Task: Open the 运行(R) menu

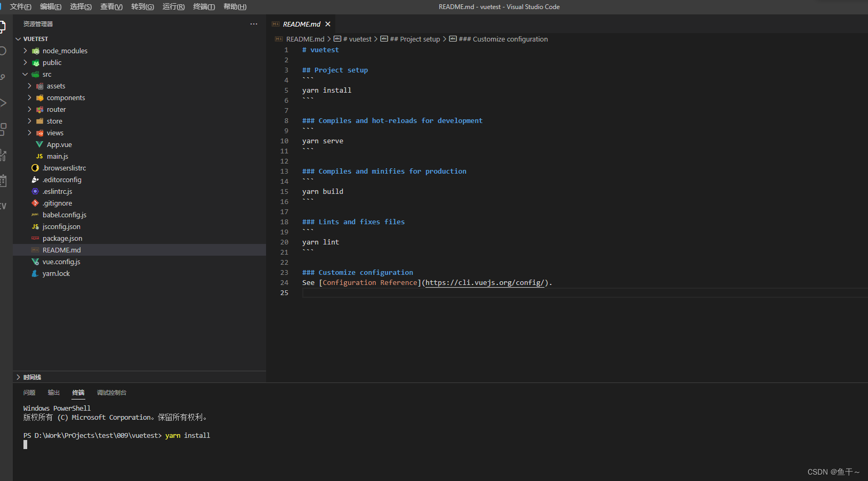Action: click(173, 6)
